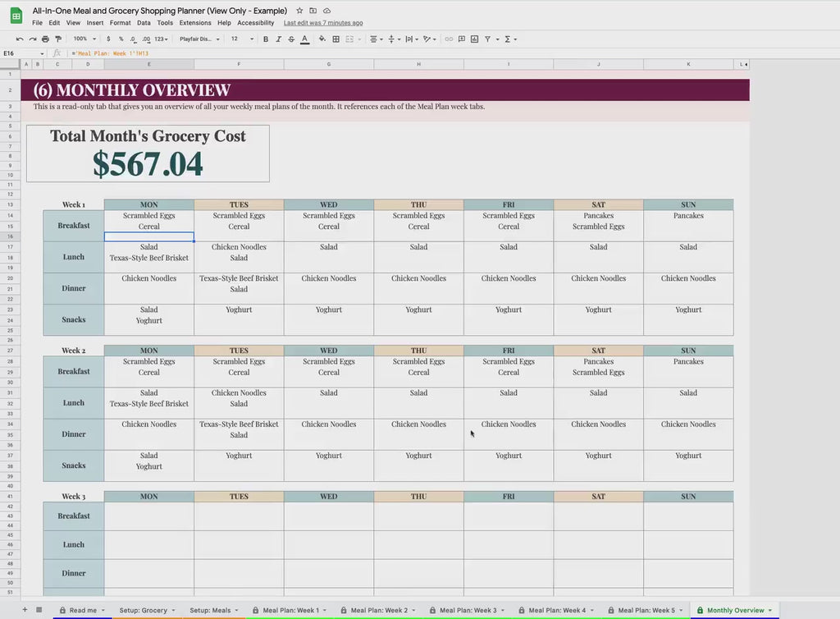Click the add new sheet plus button
This screenshot has height=619, width=840.
click(x=25, y=610)
